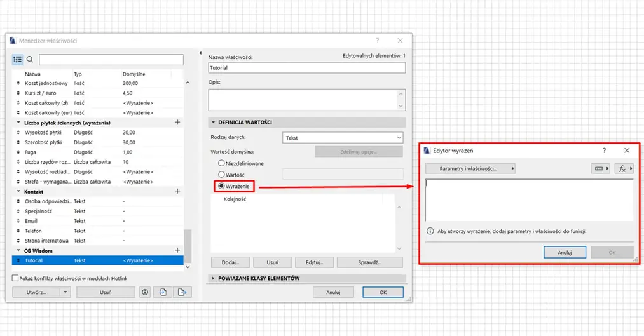This screenshot has width=644, height=336.
Task: Collapse Liczba płytek ściennych group
Action: click(18, 122)
